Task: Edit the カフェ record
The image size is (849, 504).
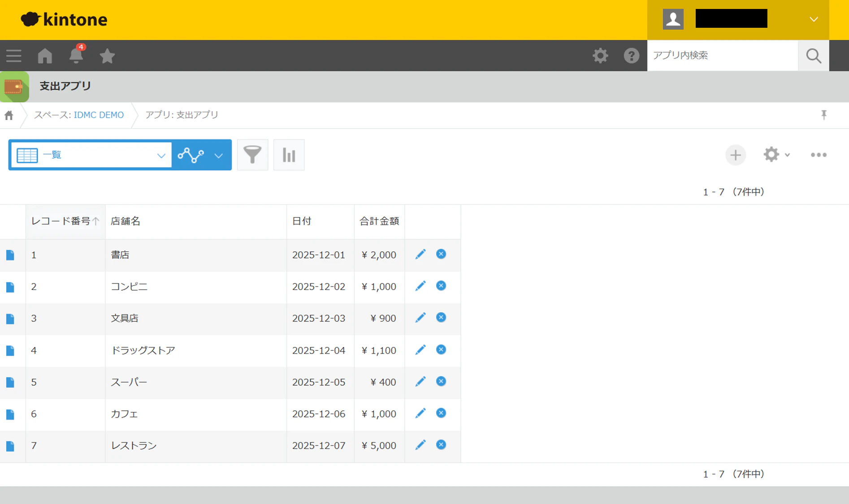Action: (420, 414)
